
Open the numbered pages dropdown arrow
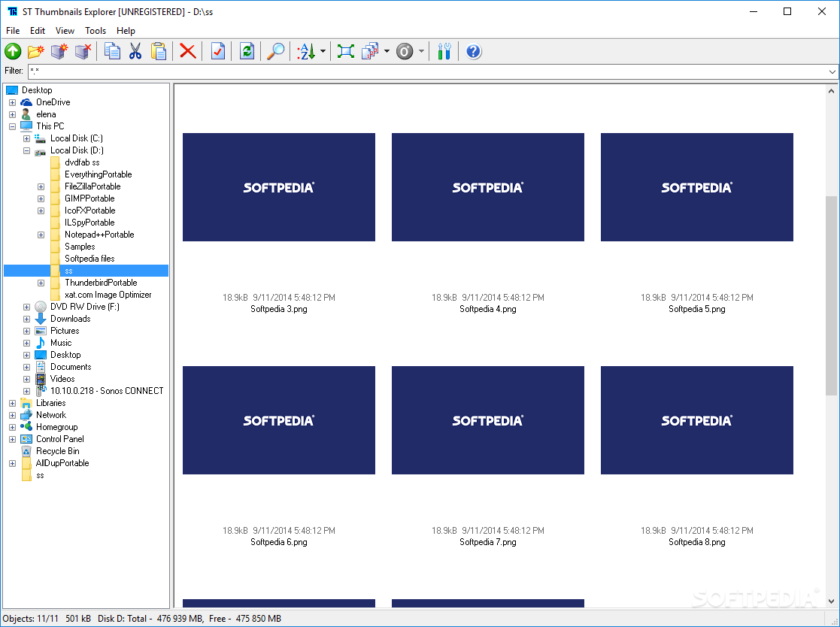coord(387,51)
